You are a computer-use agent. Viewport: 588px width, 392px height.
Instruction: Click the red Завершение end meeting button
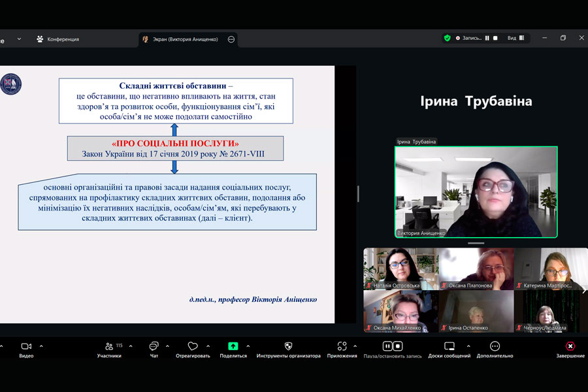coord(570,347)
